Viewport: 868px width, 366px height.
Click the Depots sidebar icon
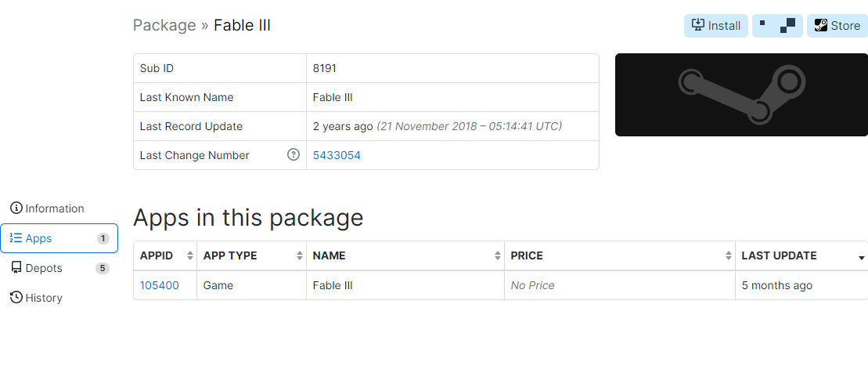pyautogui.click(x=16, y=268)
